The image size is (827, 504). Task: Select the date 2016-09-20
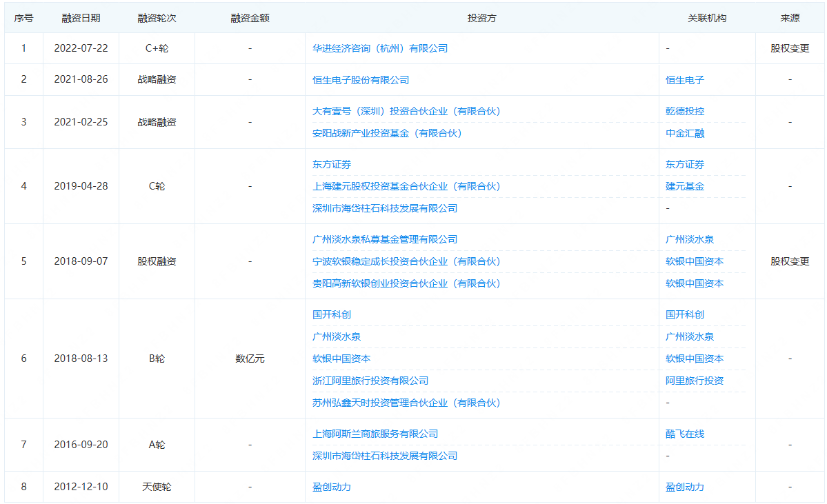tap(81, 445)
